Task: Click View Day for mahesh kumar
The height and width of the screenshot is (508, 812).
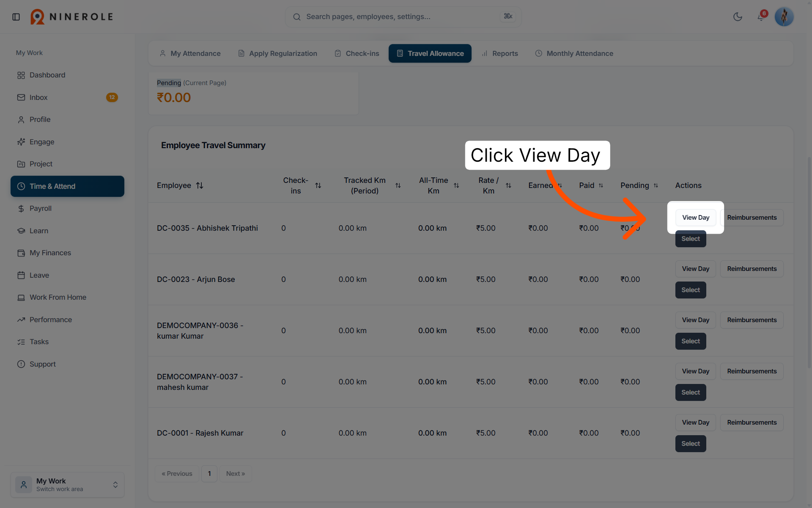Action: pos(696,371)
